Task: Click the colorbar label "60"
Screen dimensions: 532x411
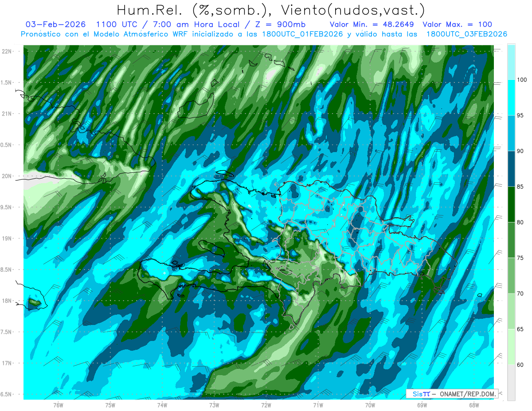Action: (520, 365)
